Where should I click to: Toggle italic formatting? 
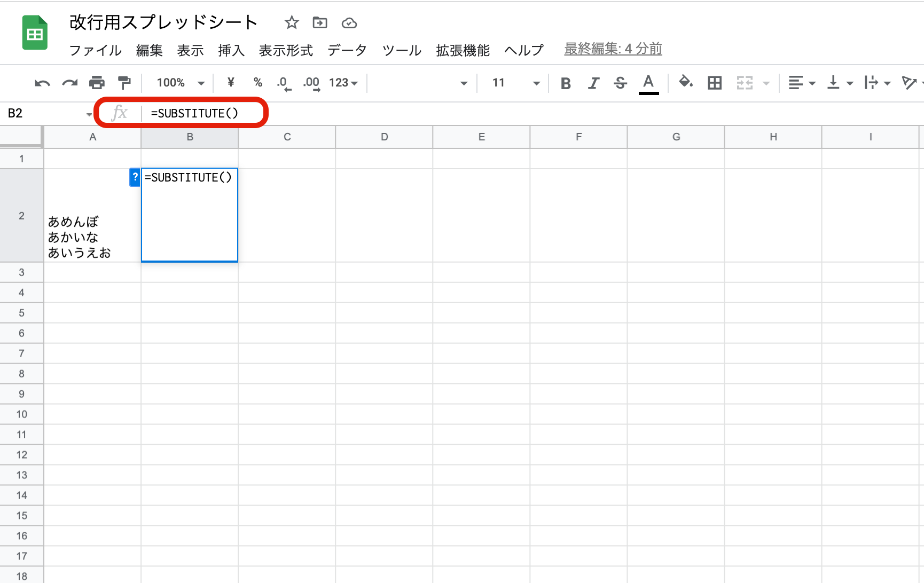[593, 83]
